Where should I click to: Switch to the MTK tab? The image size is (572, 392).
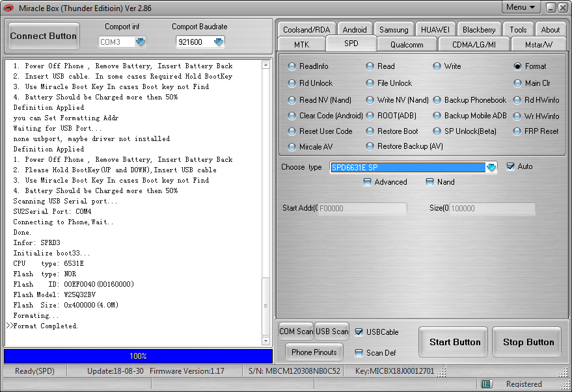[x=301, y=44]
